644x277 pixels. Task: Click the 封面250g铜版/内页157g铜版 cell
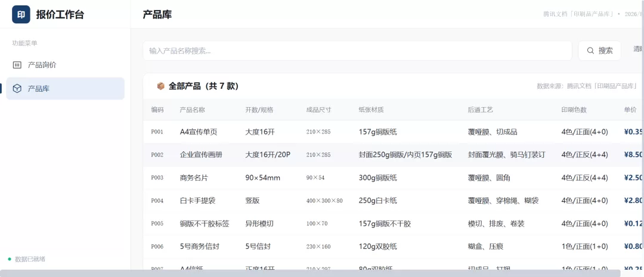click(x=405, y=155)
